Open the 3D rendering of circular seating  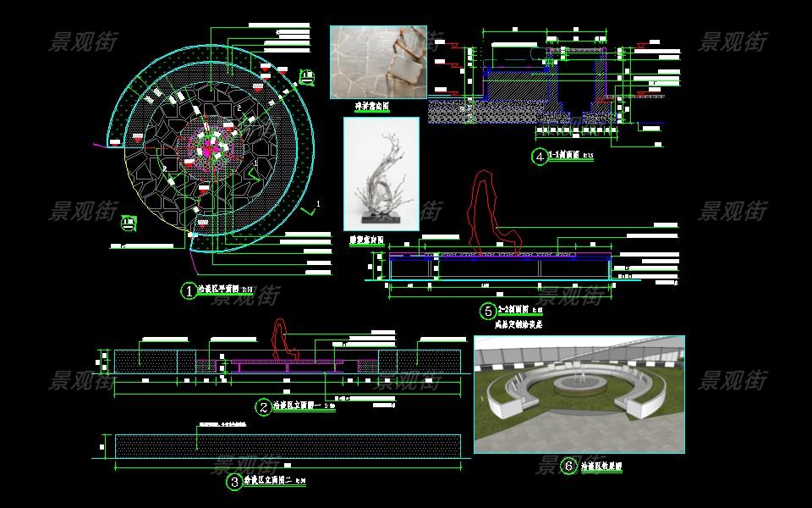[579, 394]
